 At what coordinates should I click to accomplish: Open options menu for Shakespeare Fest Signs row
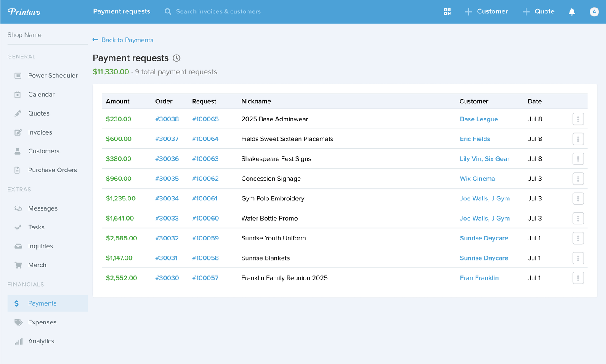click(x=578, y=159)
